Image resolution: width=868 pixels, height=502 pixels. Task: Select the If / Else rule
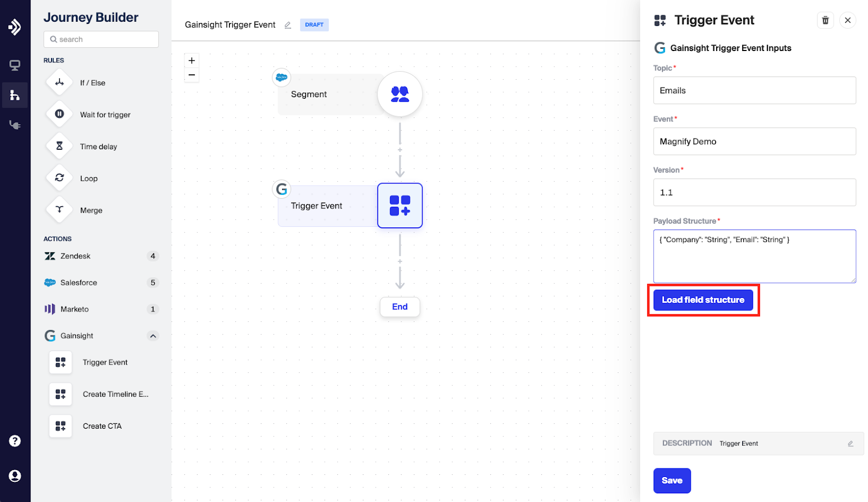pos(92,83)
